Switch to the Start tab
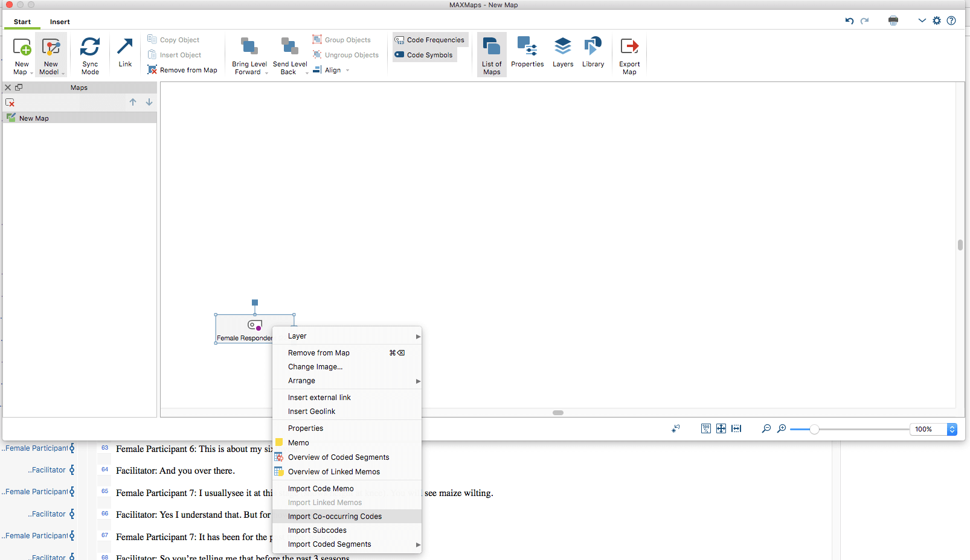The width and height of the screenshot is (970, 560). tap(22, 22)
